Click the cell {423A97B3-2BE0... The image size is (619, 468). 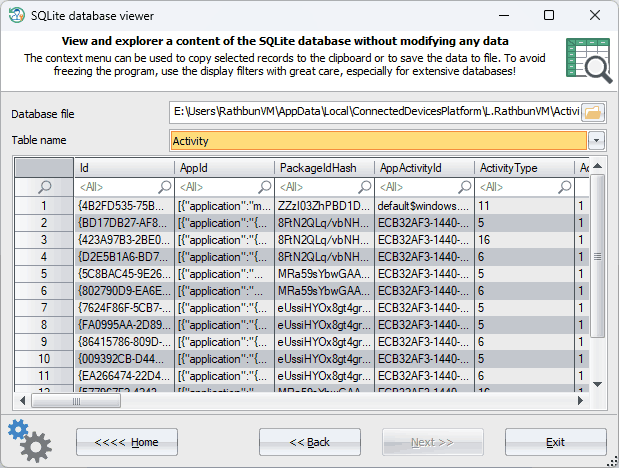coord(124,240)
